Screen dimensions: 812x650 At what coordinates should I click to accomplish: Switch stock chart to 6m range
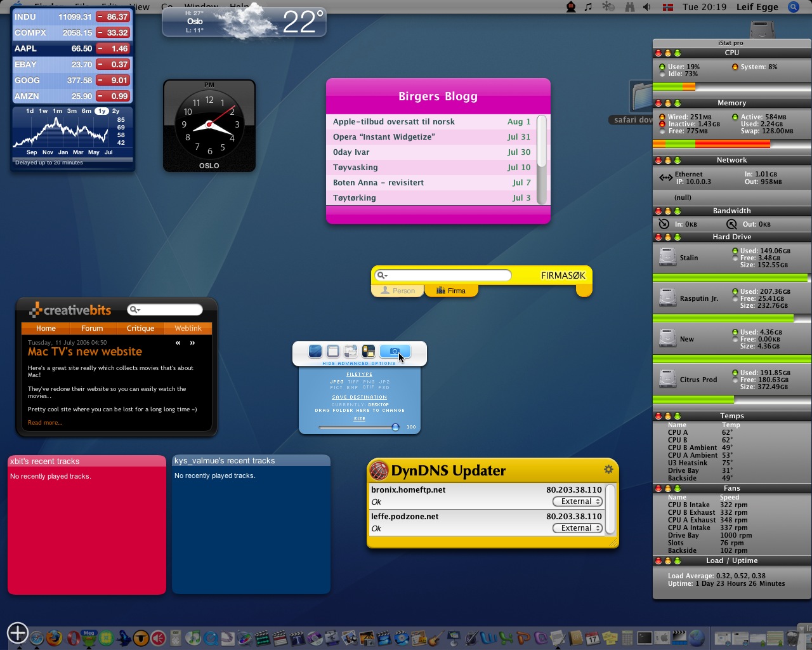[x=86, y=111]
